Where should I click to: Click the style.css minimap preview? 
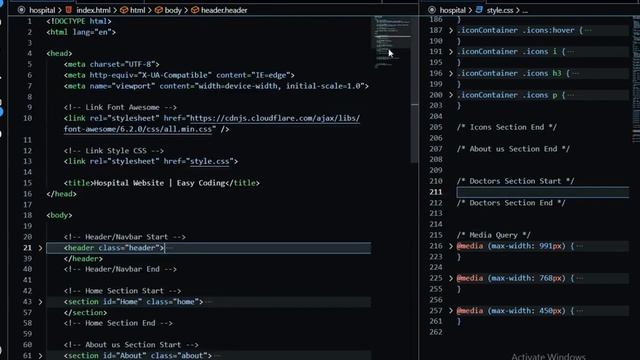(636, 80)
